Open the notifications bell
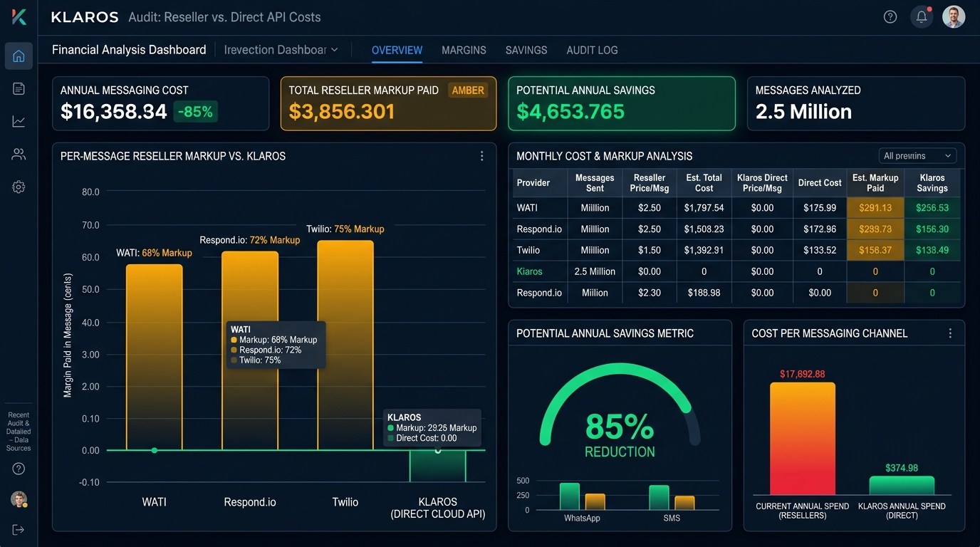Screen dimensions: 980x547 pyautogui.click(x=922, y=17)
